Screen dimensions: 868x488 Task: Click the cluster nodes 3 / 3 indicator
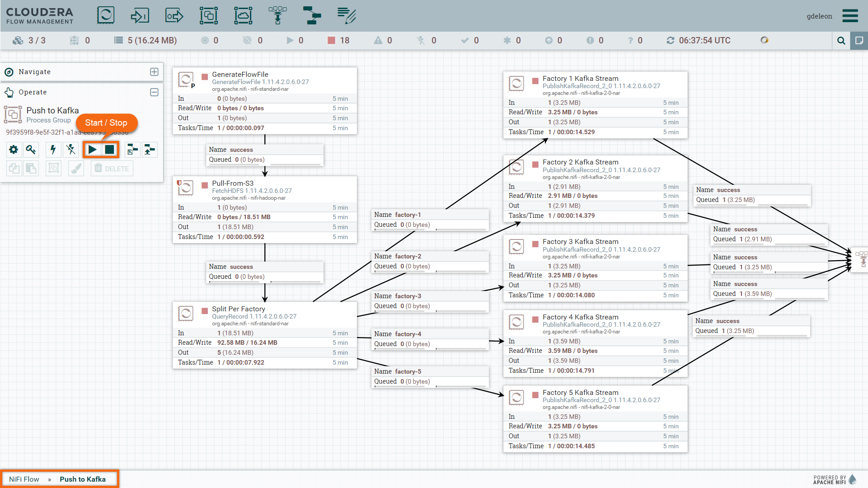pos(29,41)
